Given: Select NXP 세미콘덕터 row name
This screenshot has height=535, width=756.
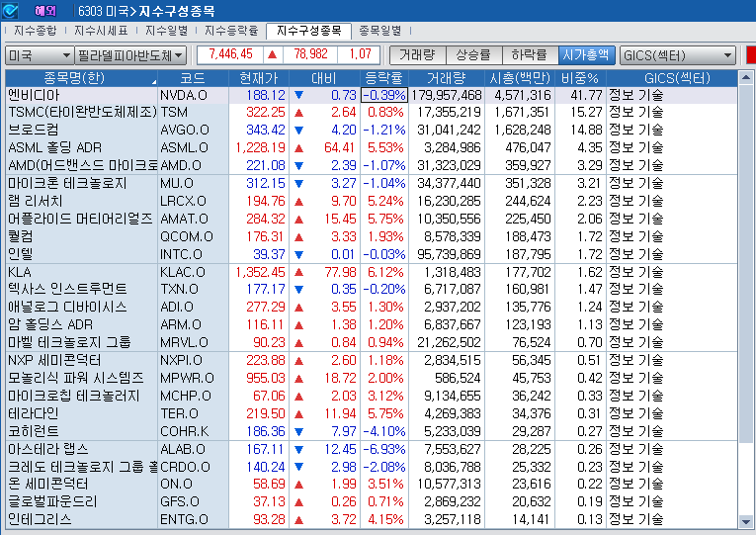Looking at the screenshot, I should [54, 360].
